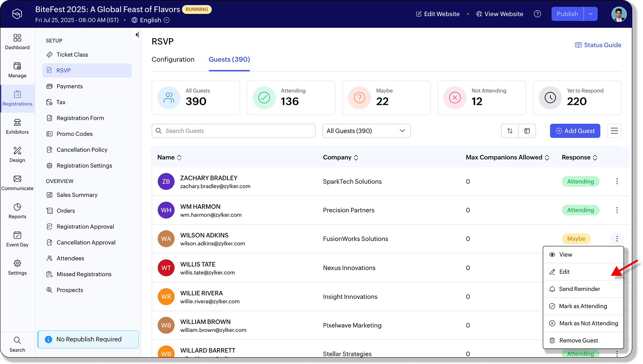Image resolution: width=643 pixels, height=364 pixels.
Task: Open the Dashboard from the left rail
Action: pyautogui.click(x=17, y=42)
